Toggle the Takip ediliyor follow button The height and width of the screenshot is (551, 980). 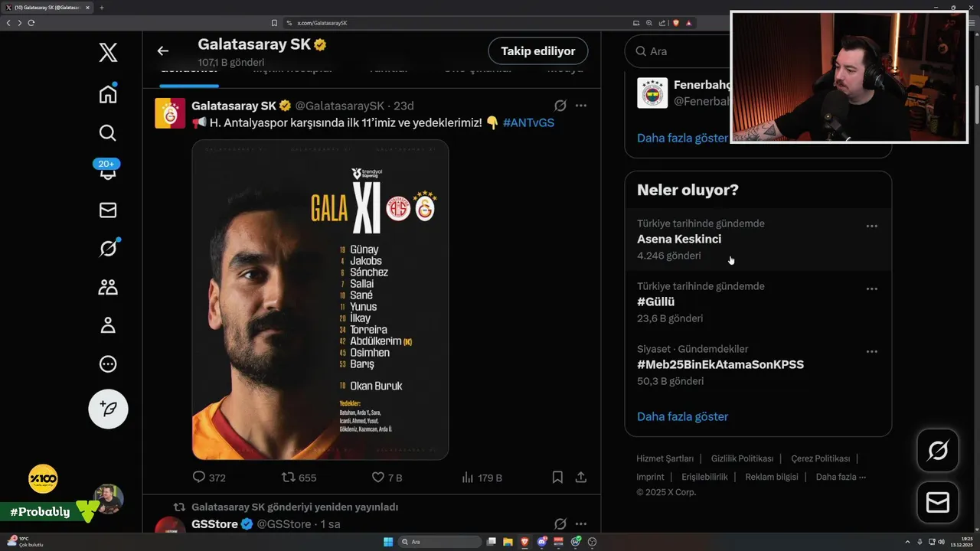click(537, 51)
